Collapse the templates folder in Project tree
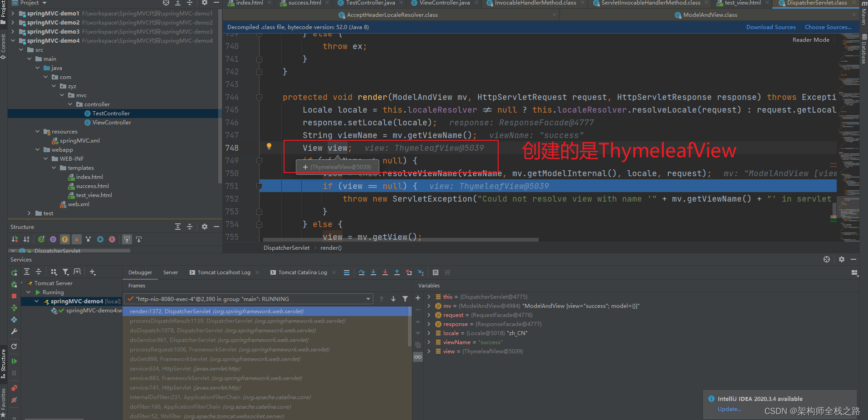 [54, 168]
